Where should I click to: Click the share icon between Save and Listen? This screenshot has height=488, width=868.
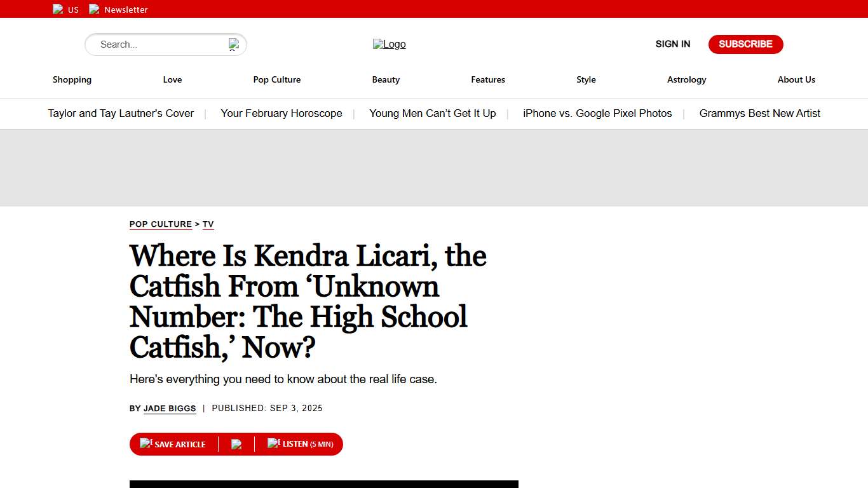(236, 443)
